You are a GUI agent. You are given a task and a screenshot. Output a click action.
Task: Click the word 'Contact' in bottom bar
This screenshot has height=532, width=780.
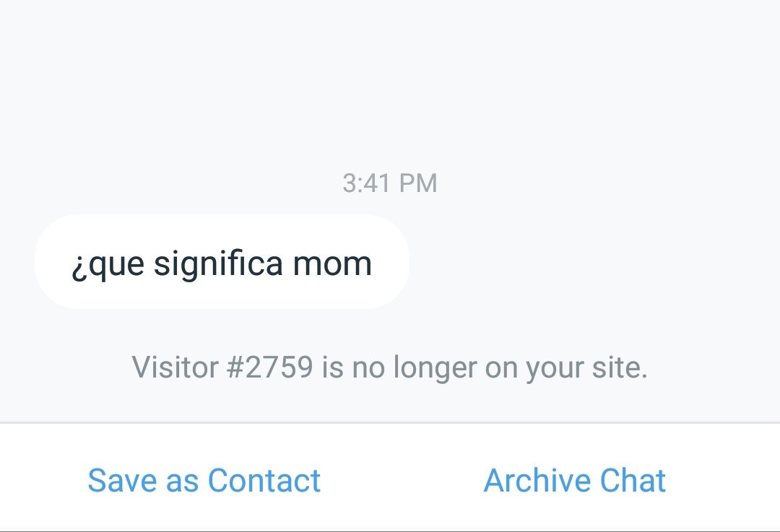point(264,480)
